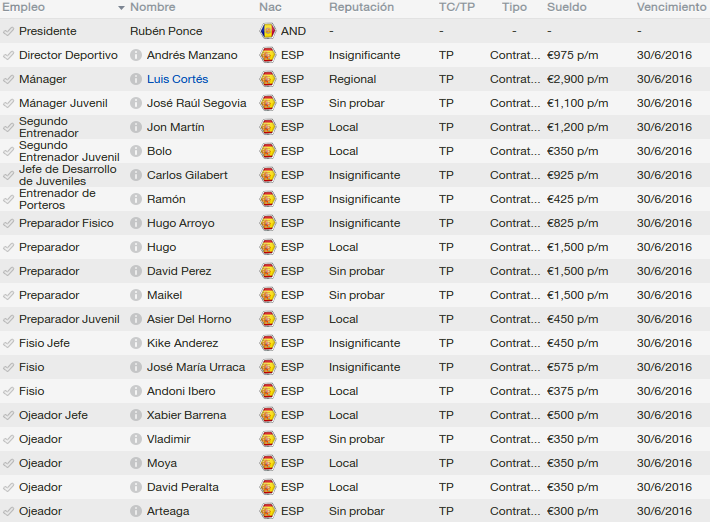710x522 pixels.
Task: Sort by Nac column header
Action: coord(270,7)
